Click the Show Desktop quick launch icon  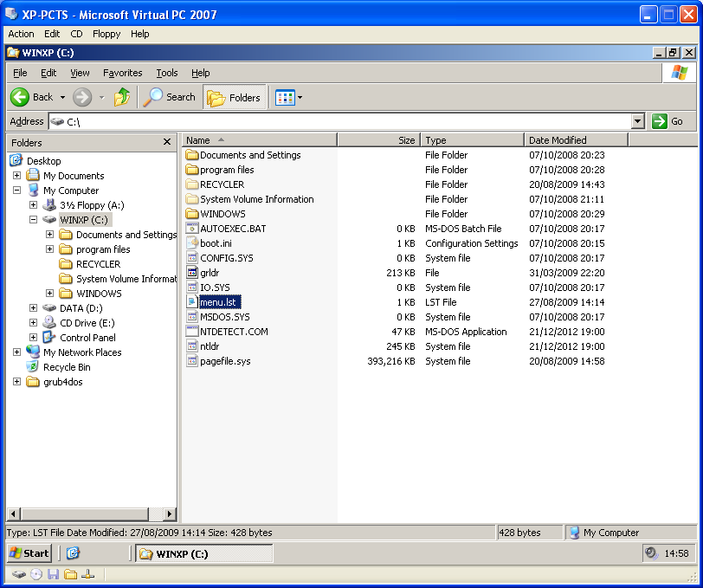[73, 553]
